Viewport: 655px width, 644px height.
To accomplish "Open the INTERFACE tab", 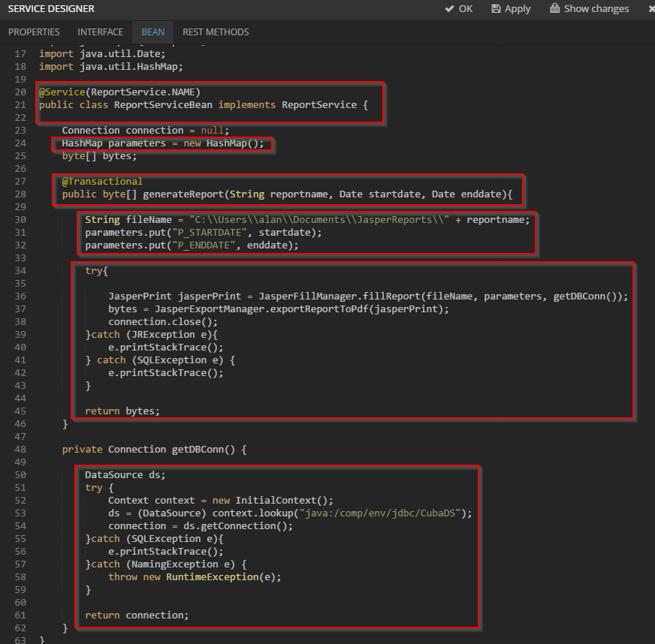I will (x=100, y=32).
